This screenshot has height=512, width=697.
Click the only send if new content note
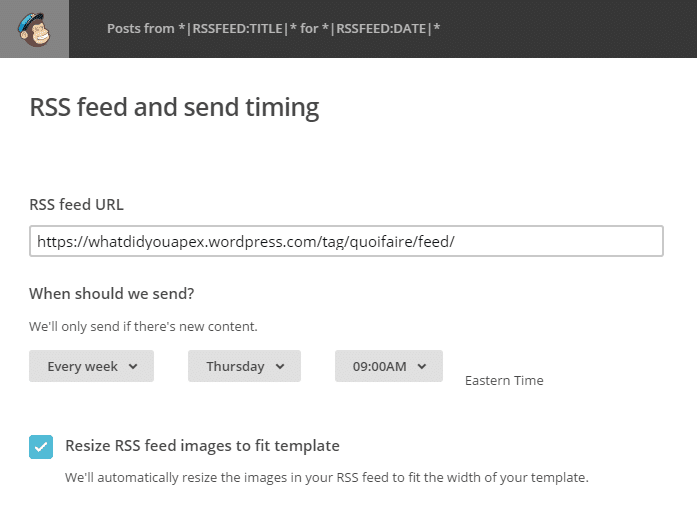tap(143, 327)
